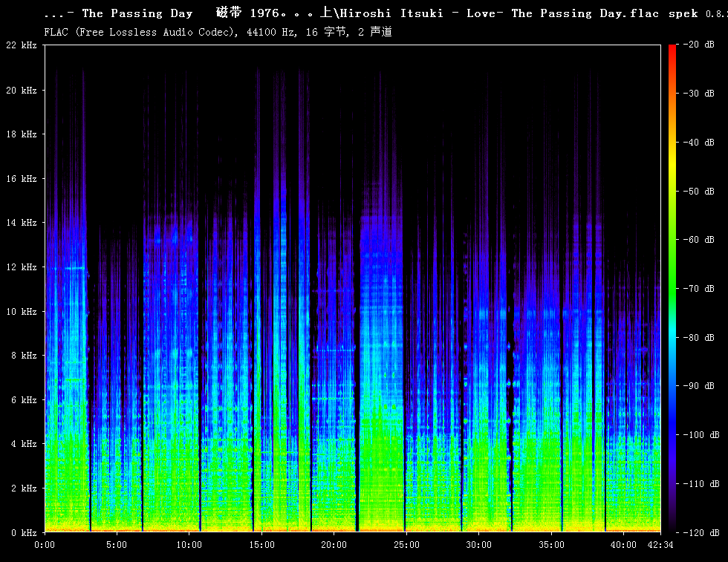Click the 6 kHz frequency axis label
This screenshot has width=728, height=562.
pos(24,399)
